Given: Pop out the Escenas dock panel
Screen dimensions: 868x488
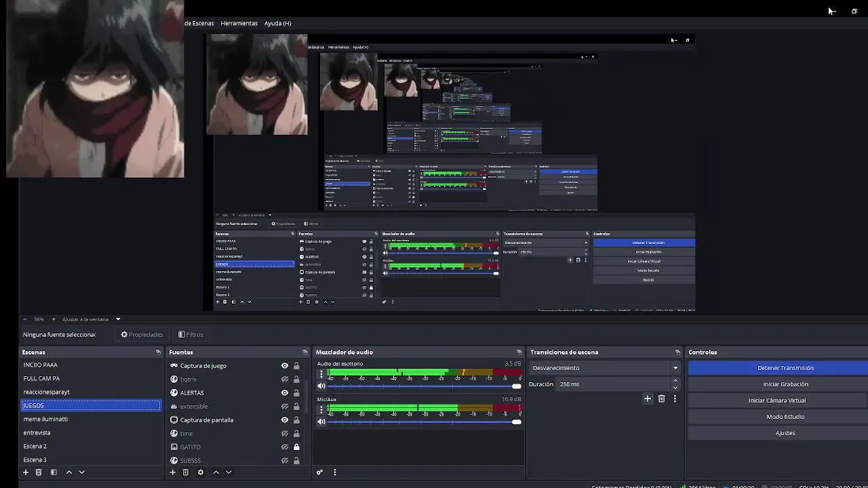Looking at the screenshot, I should (x=158, y=352).
